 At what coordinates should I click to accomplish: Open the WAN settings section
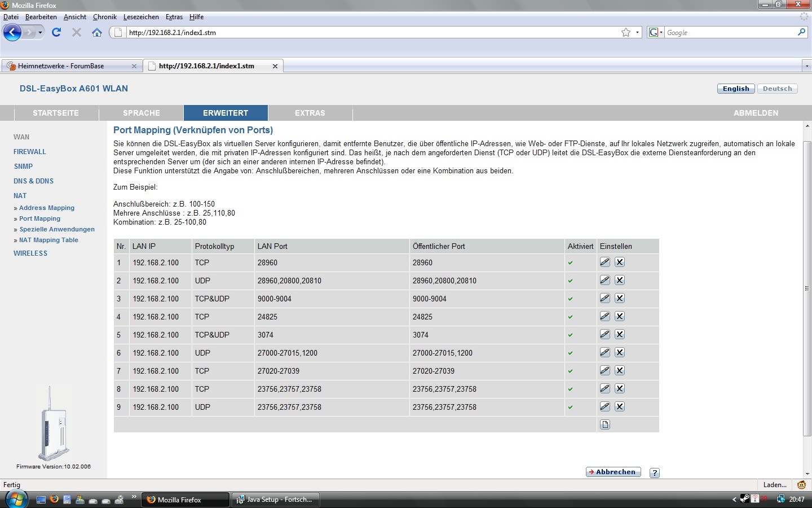coord(21,137)
